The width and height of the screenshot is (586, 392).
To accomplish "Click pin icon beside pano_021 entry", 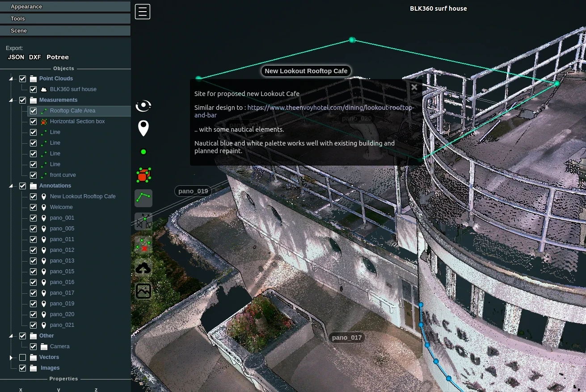I will [x=44, y=325].
